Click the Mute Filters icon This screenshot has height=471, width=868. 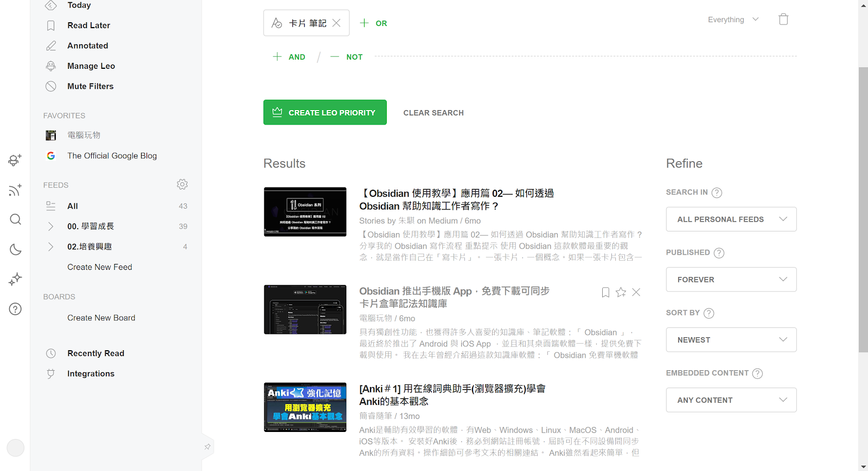pos(50,86)
